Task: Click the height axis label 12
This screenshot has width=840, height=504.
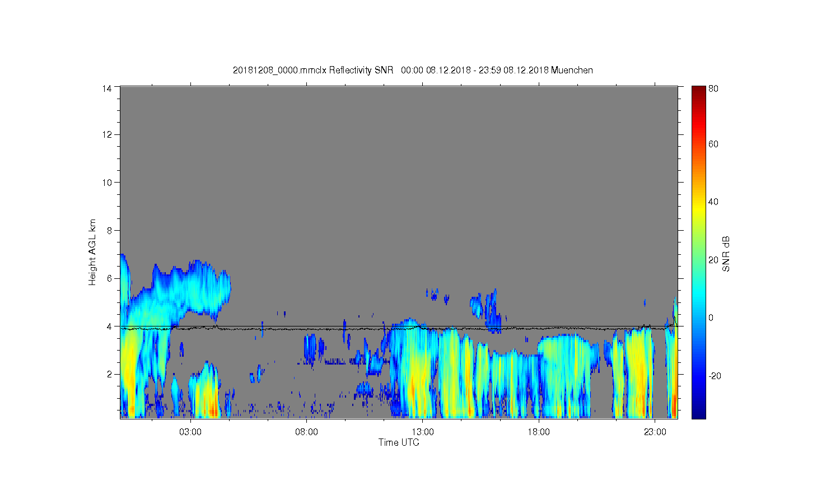Action: tap(107, 134)
